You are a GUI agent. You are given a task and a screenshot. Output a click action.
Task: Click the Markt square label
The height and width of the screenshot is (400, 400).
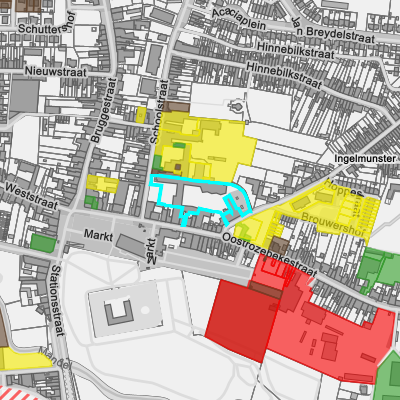(x=98, y=235)
